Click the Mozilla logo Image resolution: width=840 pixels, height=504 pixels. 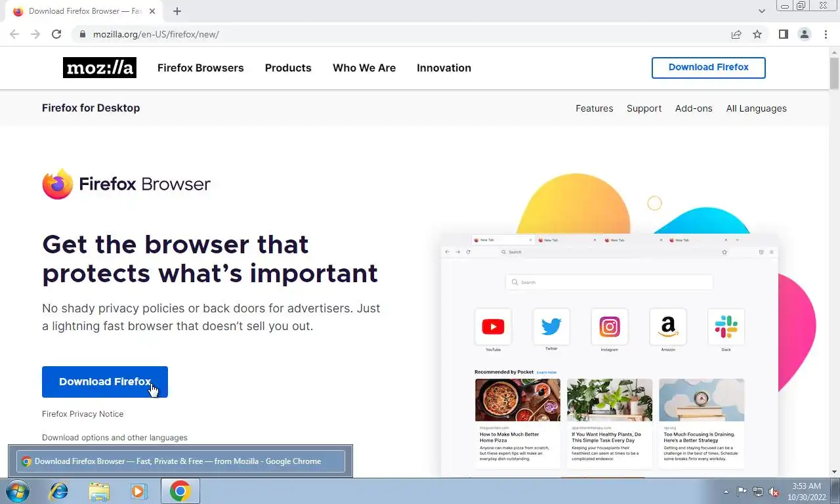(100, 68)
